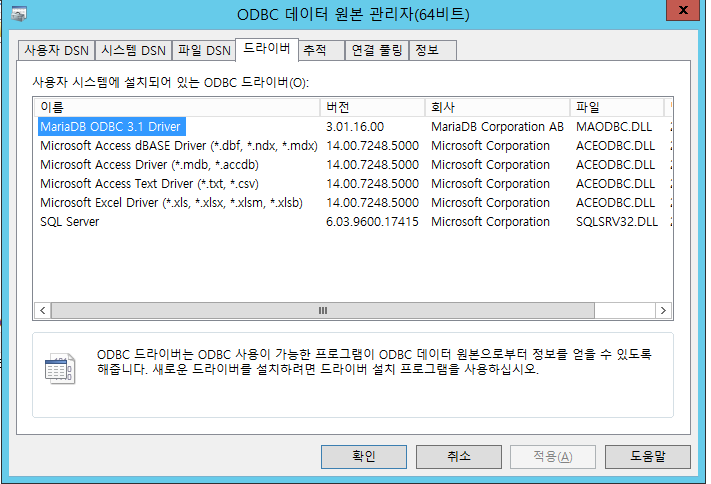Click the MAODBC.DLL file cell

(x=614, y=127)
